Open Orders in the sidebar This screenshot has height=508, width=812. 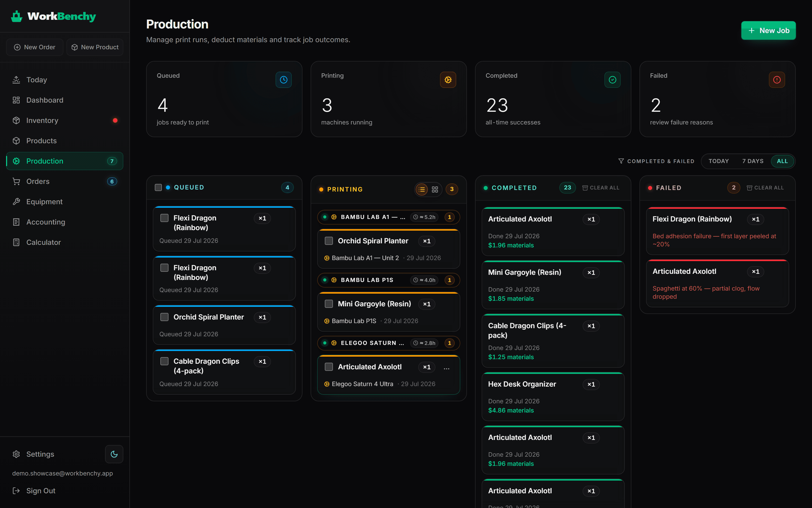click(x=64, y=181)
